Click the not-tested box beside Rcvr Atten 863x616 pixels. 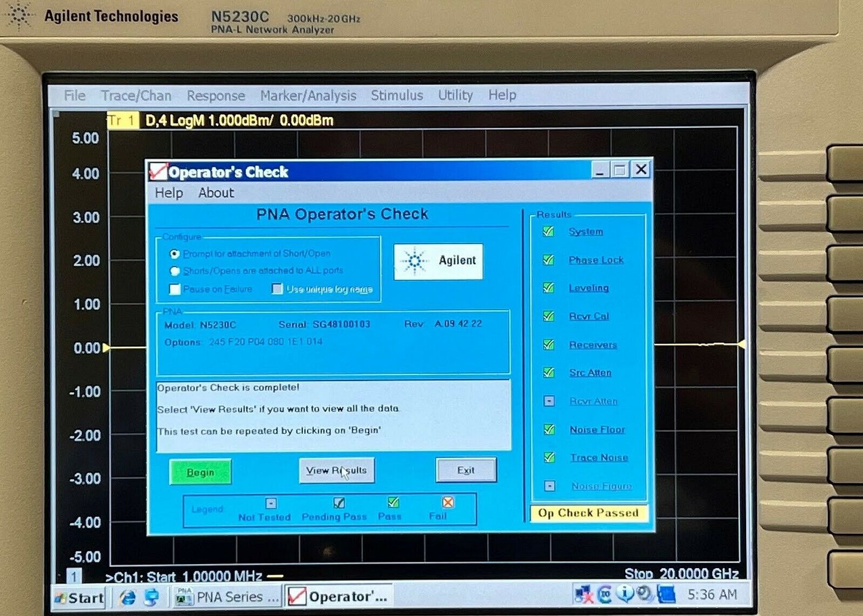[x=549, y=401]
